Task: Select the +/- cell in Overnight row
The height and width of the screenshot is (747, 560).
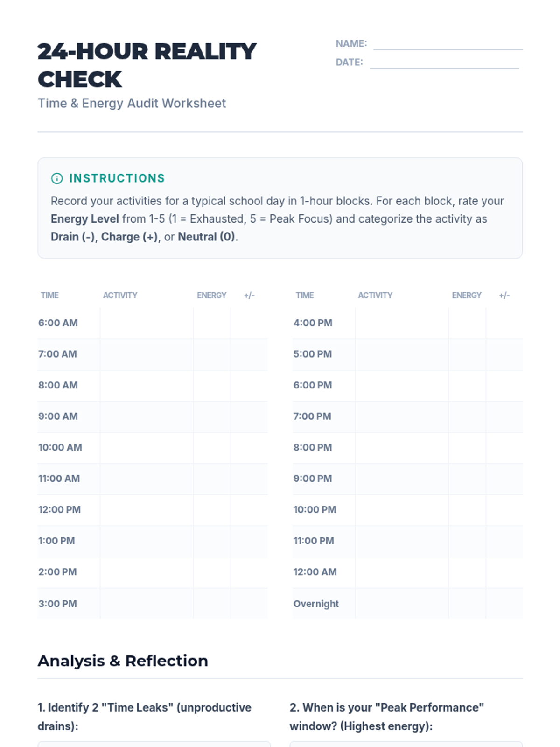Action: coord(504,604)
